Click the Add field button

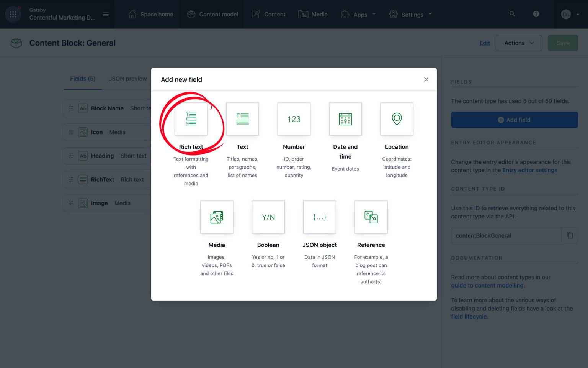point(514,120)
